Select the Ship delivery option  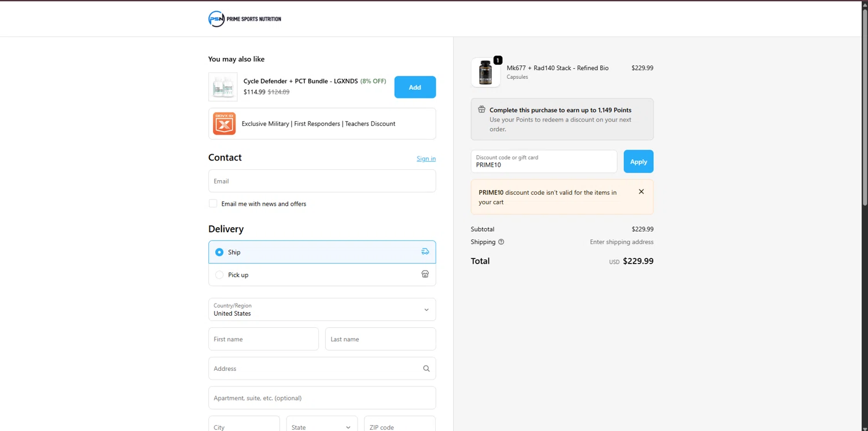click(322, 252)
